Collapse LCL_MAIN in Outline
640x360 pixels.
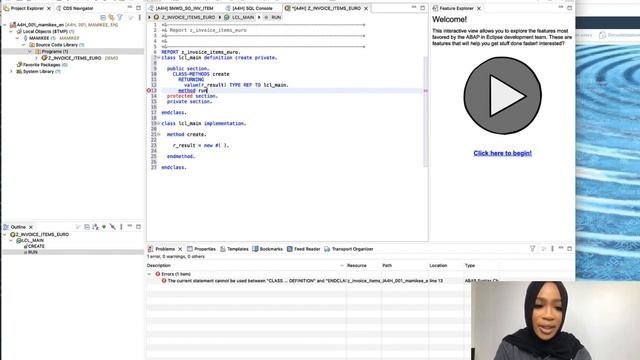coord(11,241)
